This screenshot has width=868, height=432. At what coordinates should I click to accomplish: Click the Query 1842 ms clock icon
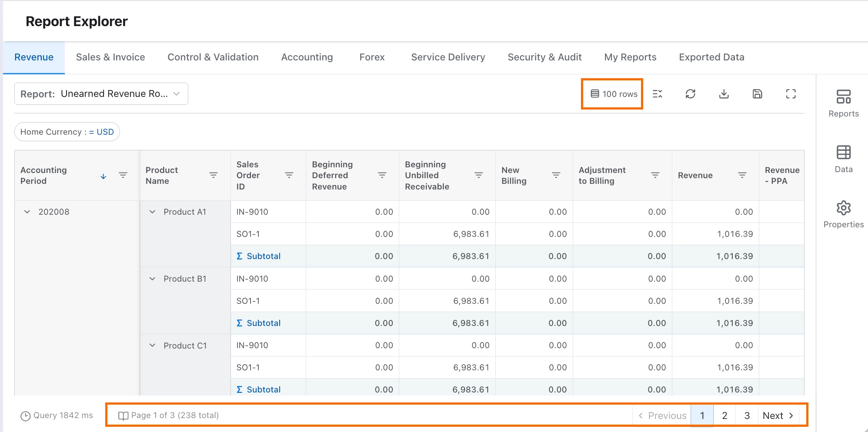(26, 416)
